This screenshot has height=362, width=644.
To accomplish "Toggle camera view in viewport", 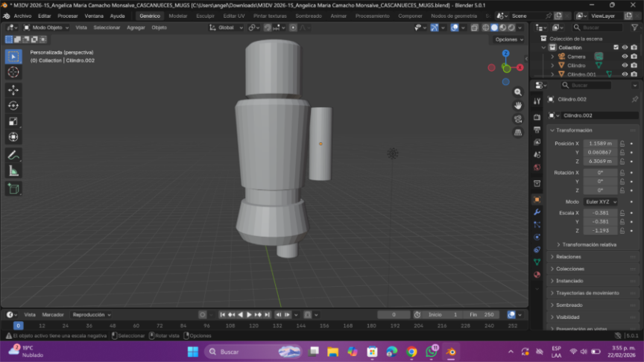I will tap(518, 119).
